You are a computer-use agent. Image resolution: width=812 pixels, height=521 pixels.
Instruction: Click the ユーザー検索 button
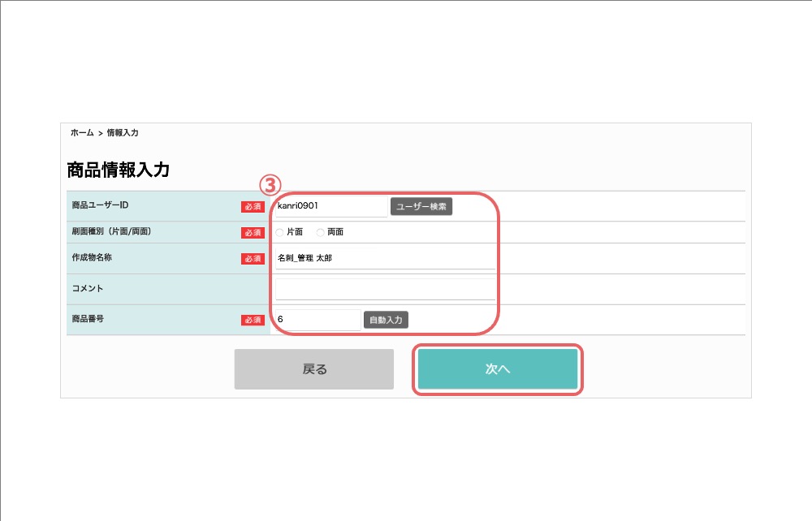pyautogui.click(x=421, y=206)
